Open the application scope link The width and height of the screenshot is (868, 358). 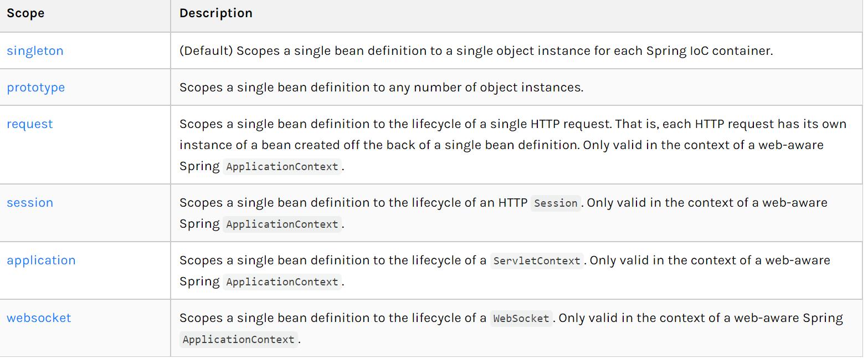[41, 260]
